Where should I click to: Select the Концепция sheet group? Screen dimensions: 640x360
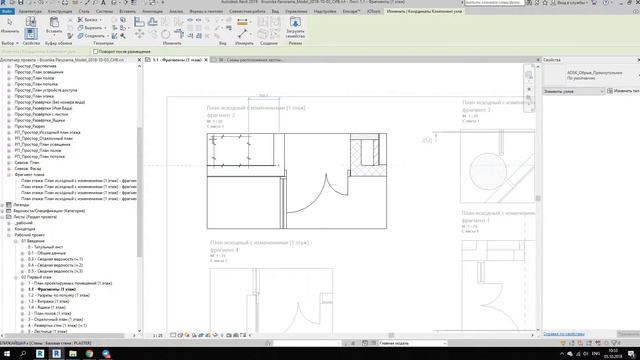tap(24, 229)
